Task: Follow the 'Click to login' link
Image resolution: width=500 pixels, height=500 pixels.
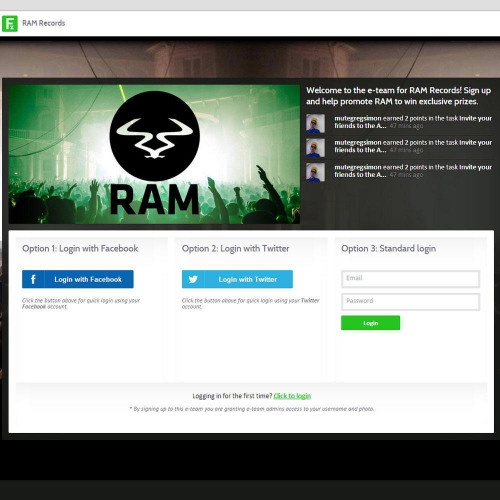Action: pyautogui.click(x=292, y=396)
